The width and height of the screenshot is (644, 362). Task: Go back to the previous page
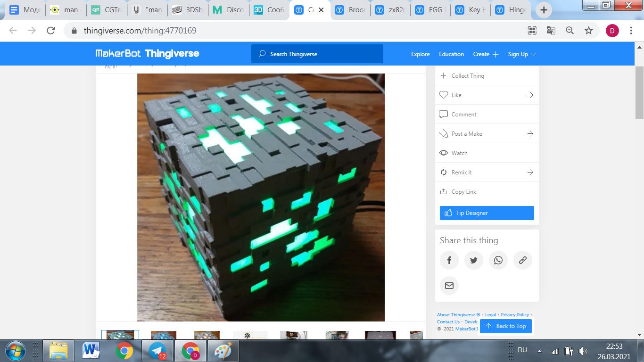click(x=13, y=31)
